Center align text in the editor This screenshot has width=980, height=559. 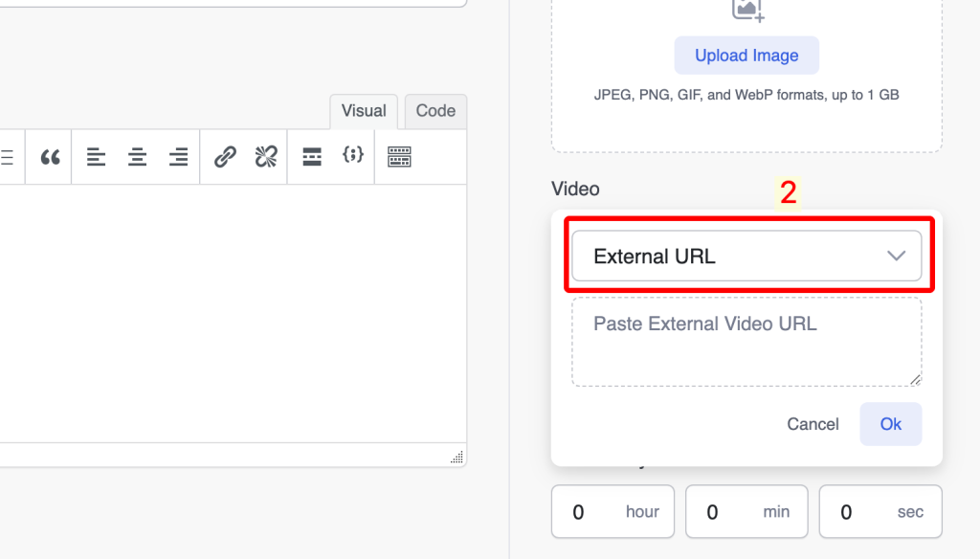pyautogui.click(x=137, y=157)
